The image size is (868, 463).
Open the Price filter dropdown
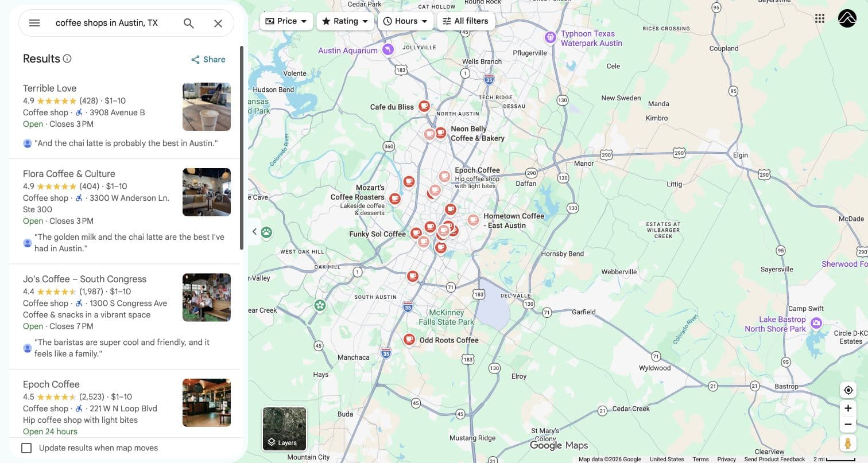[x=286, y=21]
